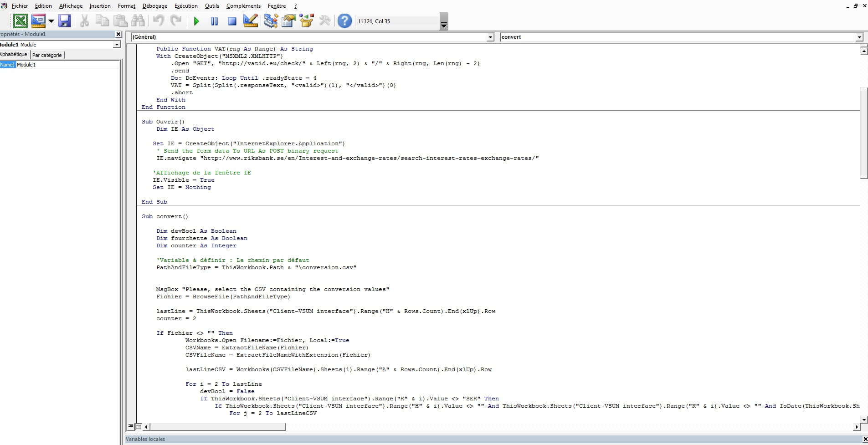Open the Object Browser icon
Viewport: 868px width, 445px height.
(307, 21)
